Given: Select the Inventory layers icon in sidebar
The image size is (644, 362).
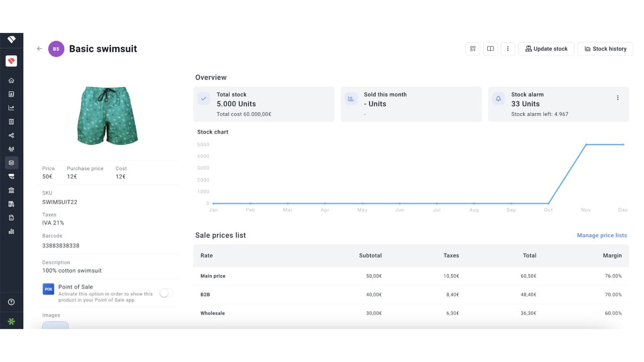Looking at the screenshot, I should [11, 162].
